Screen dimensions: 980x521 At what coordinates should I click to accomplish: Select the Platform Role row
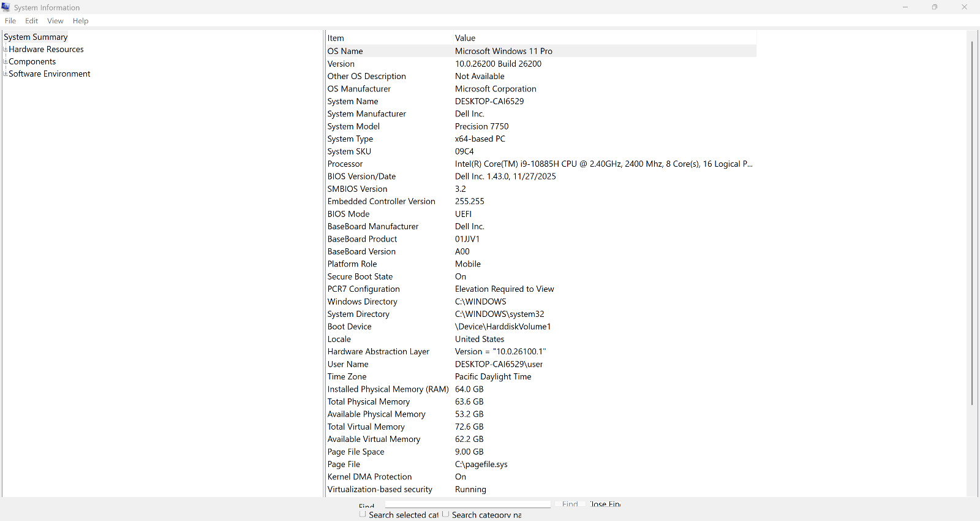541,264
